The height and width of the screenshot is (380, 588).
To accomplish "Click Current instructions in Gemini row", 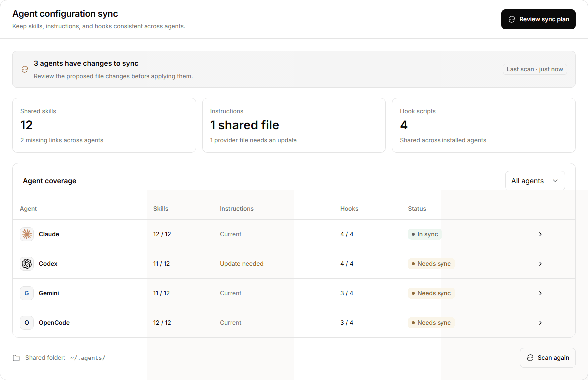I will coord(231,293).
